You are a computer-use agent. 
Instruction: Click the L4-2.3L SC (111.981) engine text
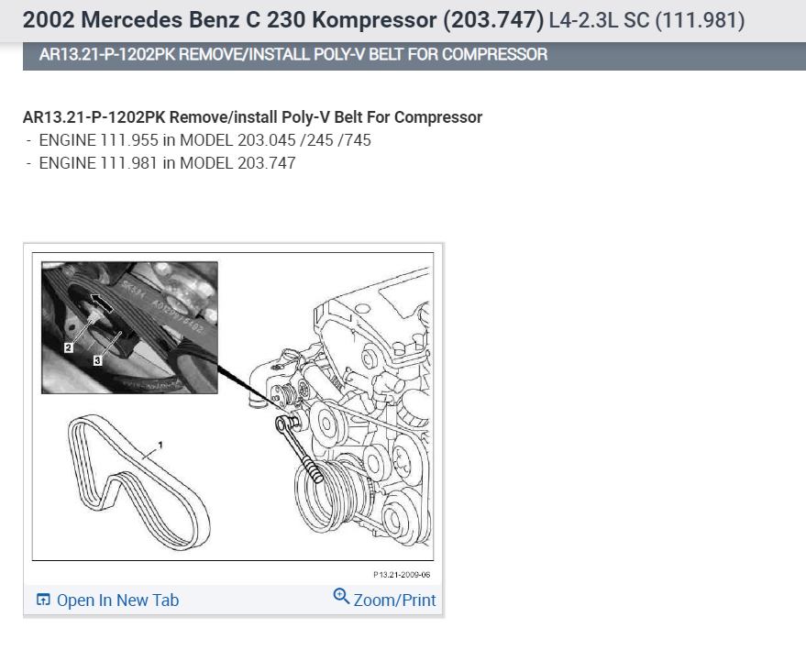[x=646, y=20]
